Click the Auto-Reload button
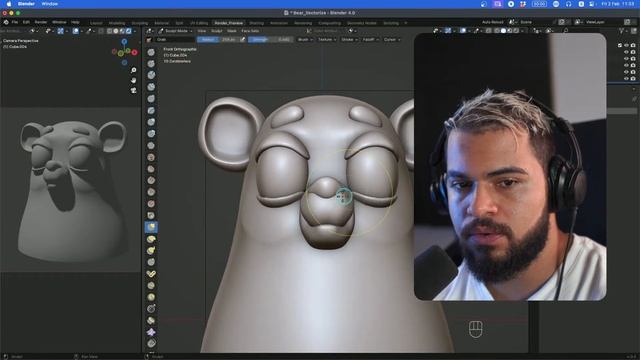Viewport: 640px width, 360px height. [x=493, y=22]
